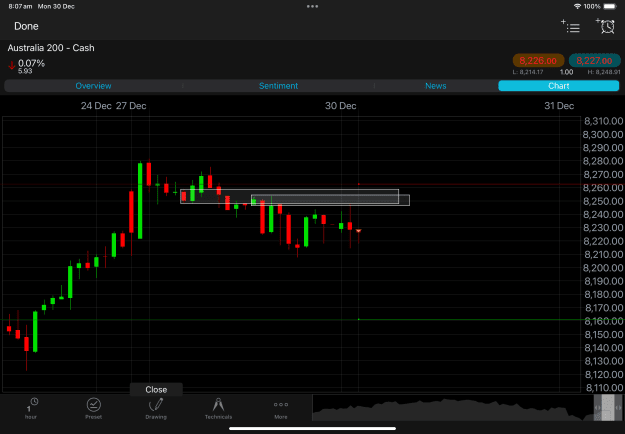The height and width of the screenshot is (434, 625).
Task: Tap the buy price 8,227.00 button
Action: [594, 61]
